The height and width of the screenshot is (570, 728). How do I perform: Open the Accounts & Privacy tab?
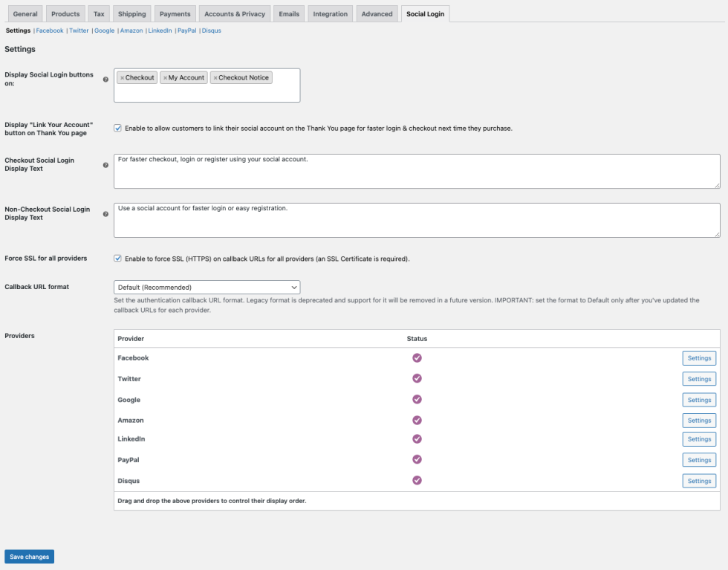pos(235,14)
